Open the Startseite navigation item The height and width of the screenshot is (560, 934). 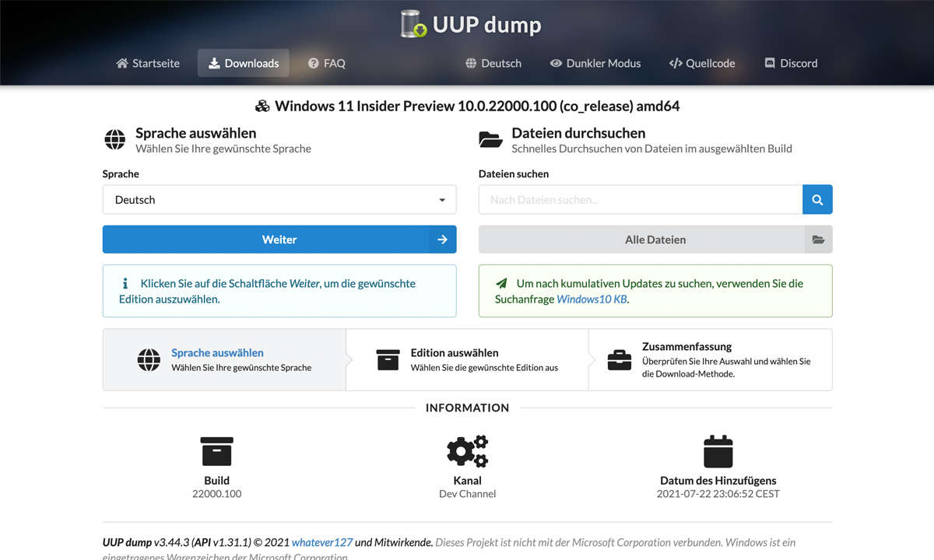[148, 63]
